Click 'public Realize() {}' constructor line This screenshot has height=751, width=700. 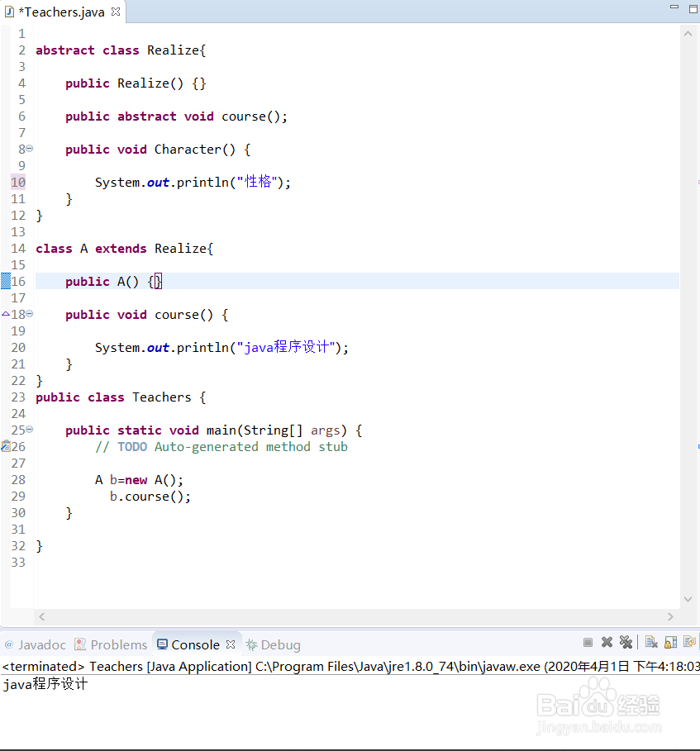pos(136,83)
